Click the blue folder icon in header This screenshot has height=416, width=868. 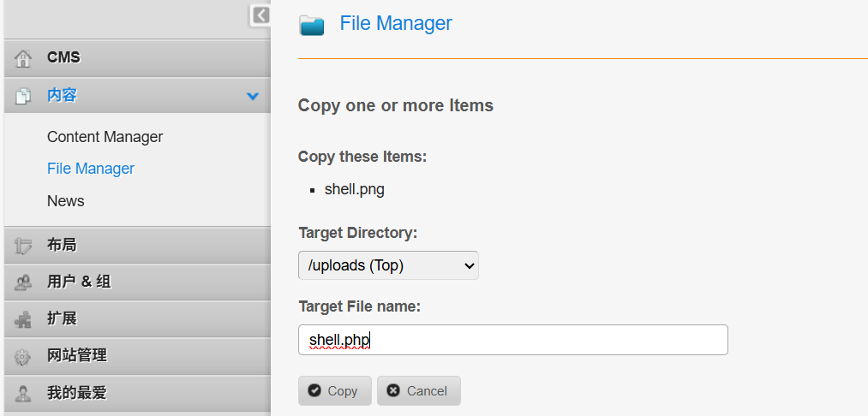312,25
